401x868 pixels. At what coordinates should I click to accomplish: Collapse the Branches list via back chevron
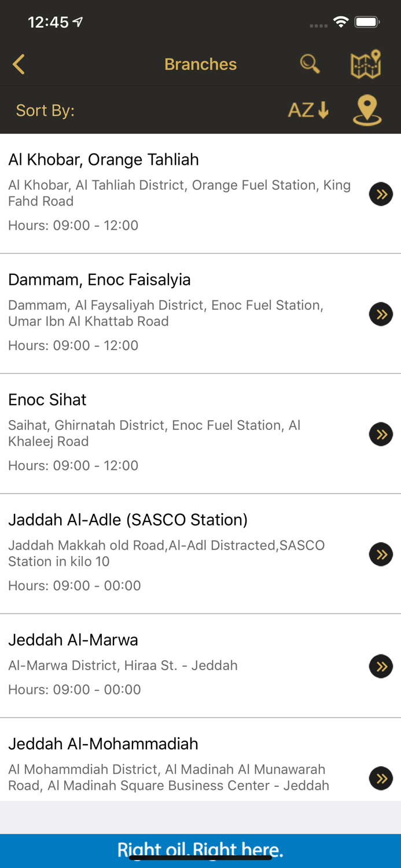click(19, 64)
